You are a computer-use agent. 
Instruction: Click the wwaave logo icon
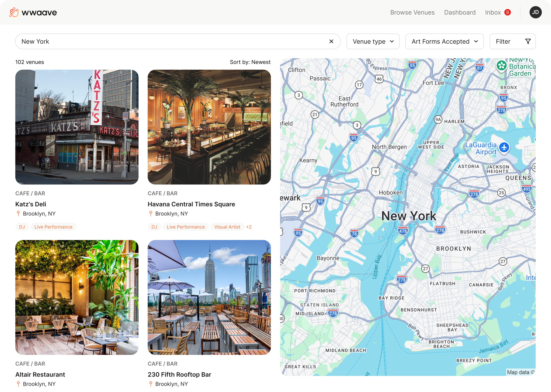point(14,12)
